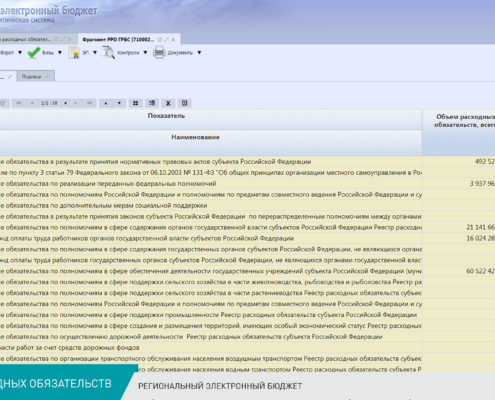495x400 pixels.
Task: Click the four-squares grid view icon
Action: click(x=135, y=103)
